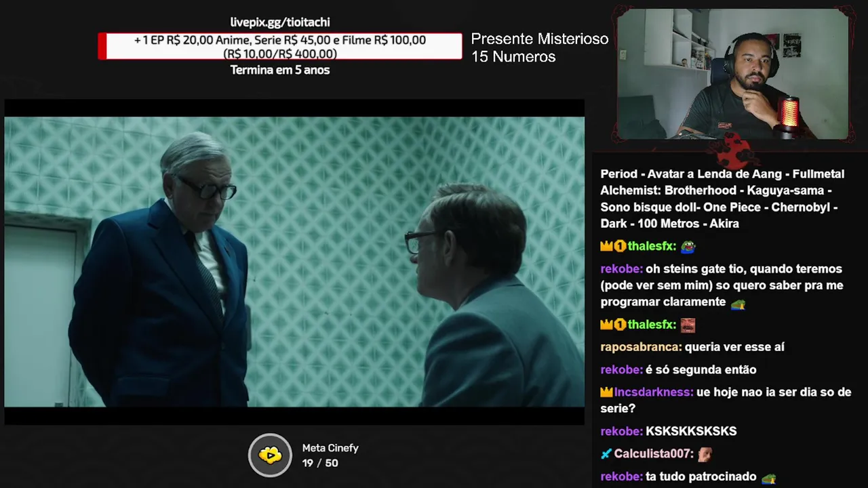
Task: Click the frog emote in thalesfx message
Action: click(x=688, y=247)
